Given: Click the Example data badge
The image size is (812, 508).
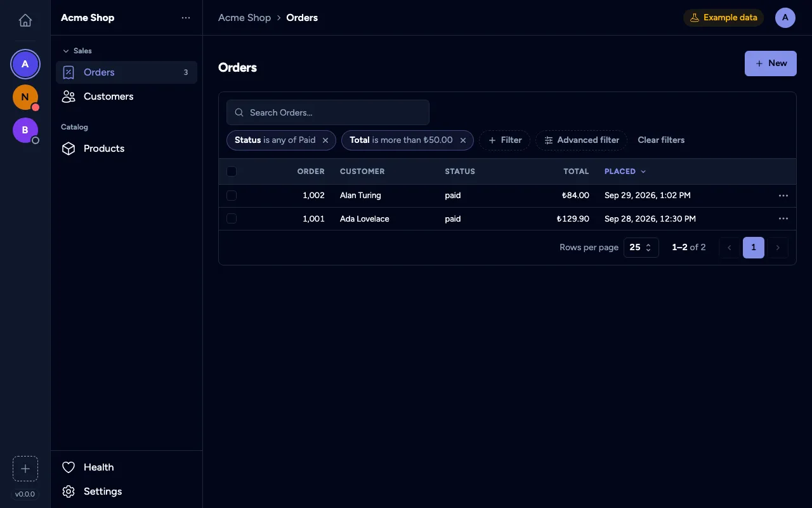Looking at the screenshot, I should tap(723, 18).
